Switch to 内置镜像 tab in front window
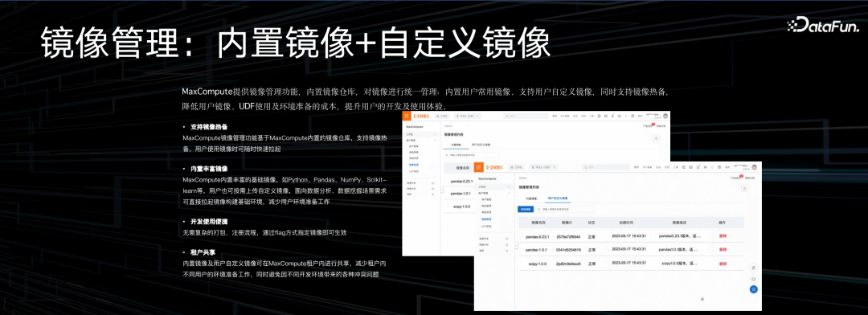 point(531,198)
